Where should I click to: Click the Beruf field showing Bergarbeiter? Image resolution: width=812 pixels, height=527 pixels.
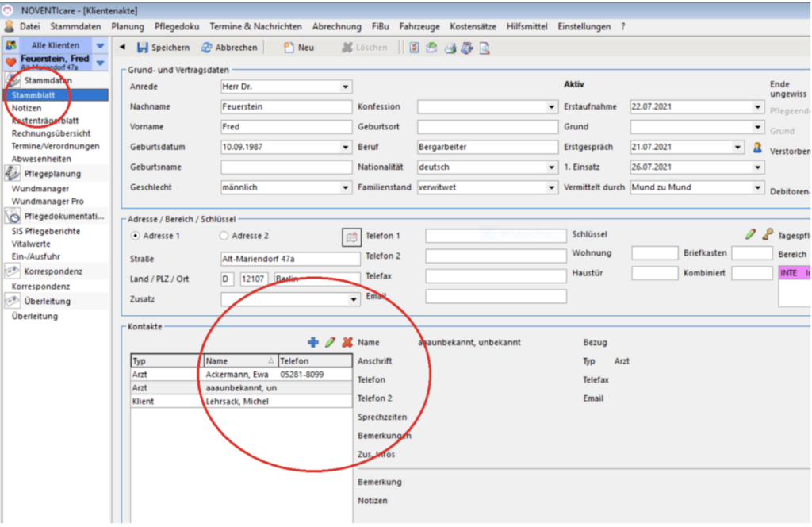point(488,147)
